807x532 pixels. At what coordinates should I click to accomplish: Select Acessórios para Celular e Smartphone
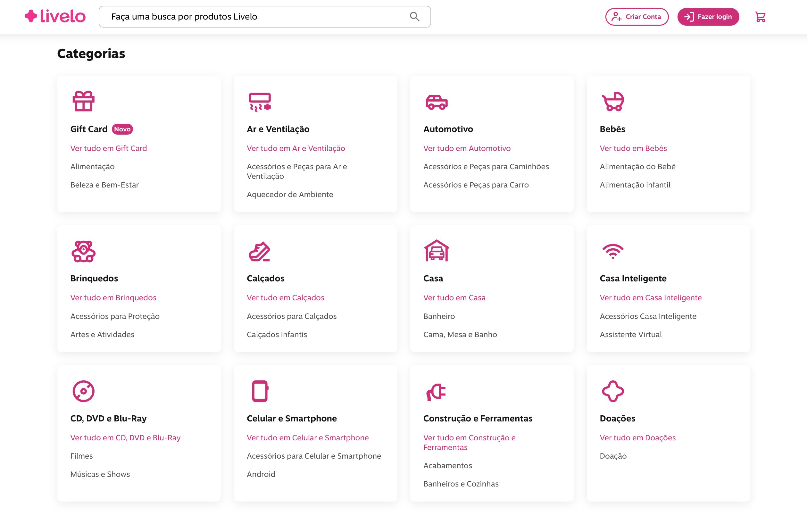(314, 456)
